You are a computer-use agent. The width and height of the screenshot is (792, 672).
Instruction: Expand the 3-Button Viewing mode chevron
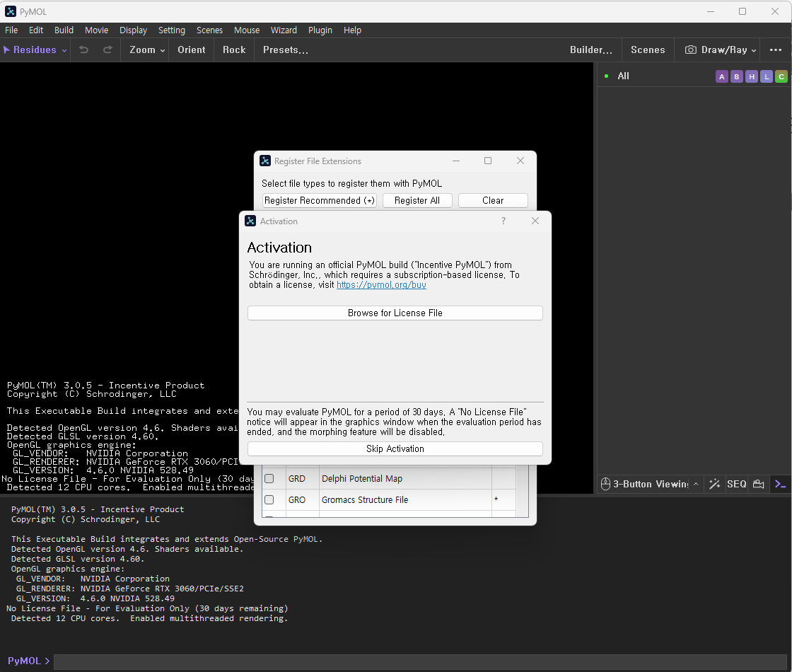pyautogui.click(x=696, y=484)
